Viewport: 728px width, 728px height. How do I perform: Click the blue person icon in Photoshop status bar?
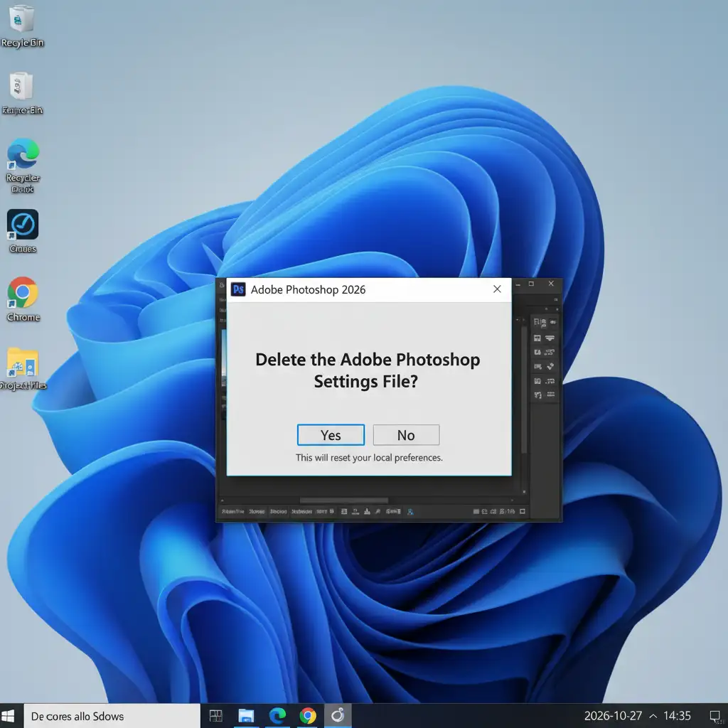410,512
